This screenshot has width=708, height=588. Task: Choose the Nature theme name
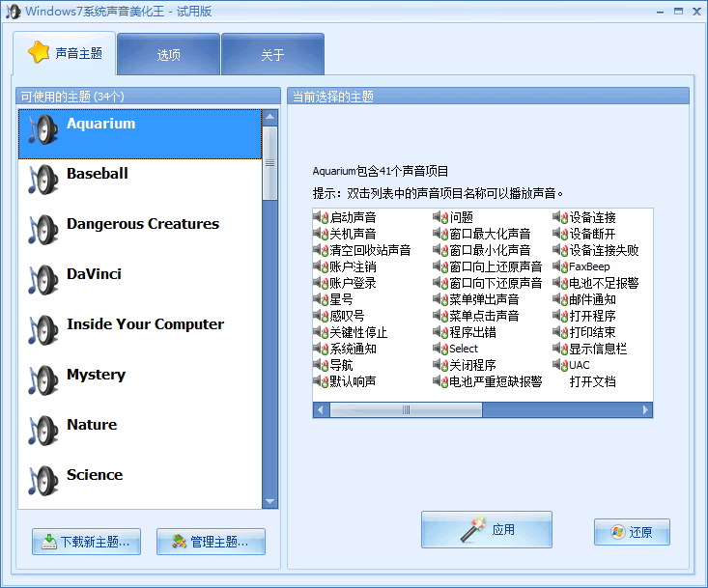point(92,425)
